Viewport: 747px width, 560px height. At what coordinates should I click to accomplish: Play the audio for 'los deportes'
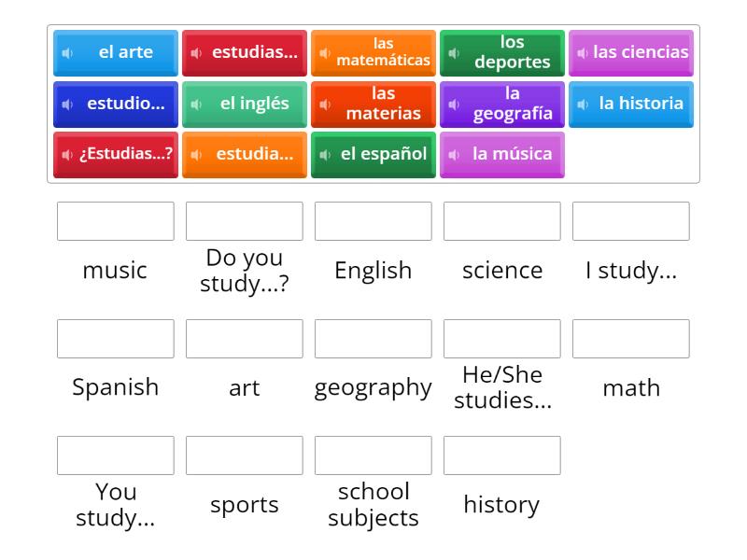click(x=455, y=52)
